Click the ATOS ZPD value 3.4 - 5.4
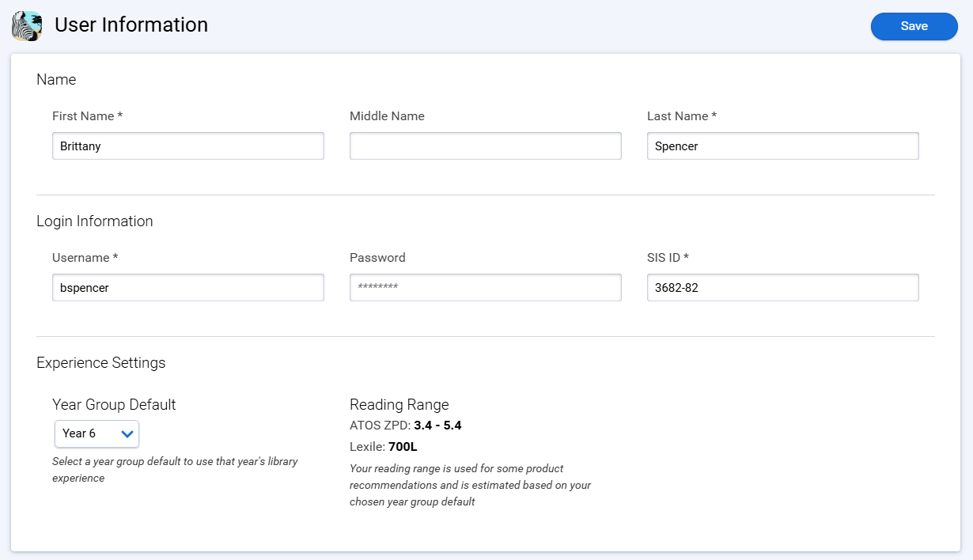973x560 pixels. pos(437,426)
